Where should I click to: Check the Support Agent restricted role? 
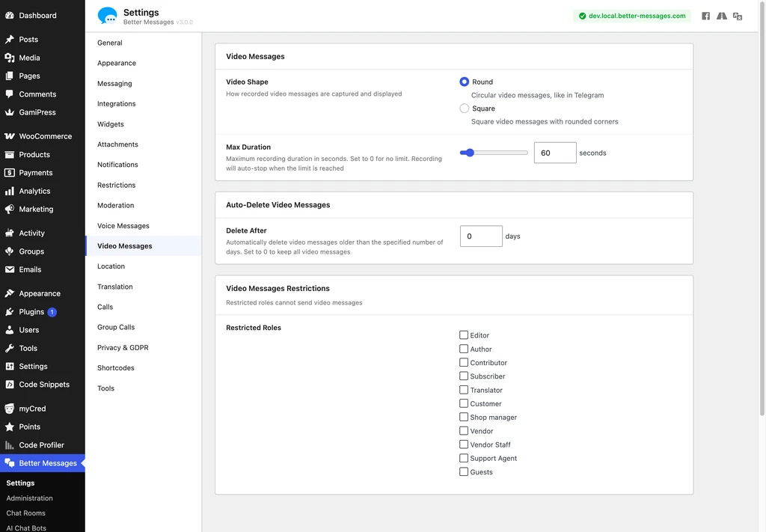pos(464,458)
